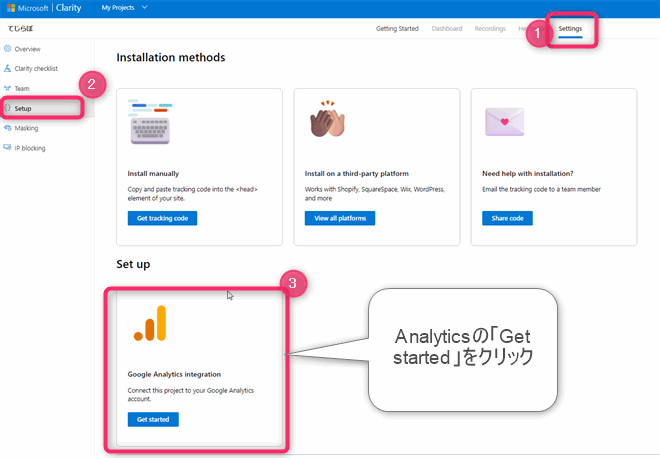Image resolution: width=660 pixels, height=458 pixels.
Task: Click 'Copy and paste tracking code' description
Action: [x=192, y=194]
